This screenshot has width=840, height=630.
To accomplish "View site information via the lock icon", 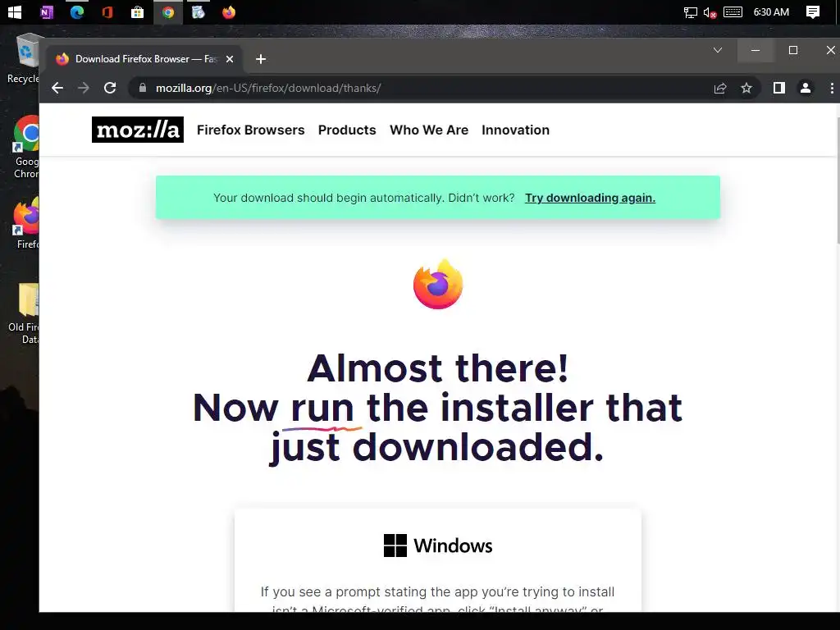I will point(143,88).
